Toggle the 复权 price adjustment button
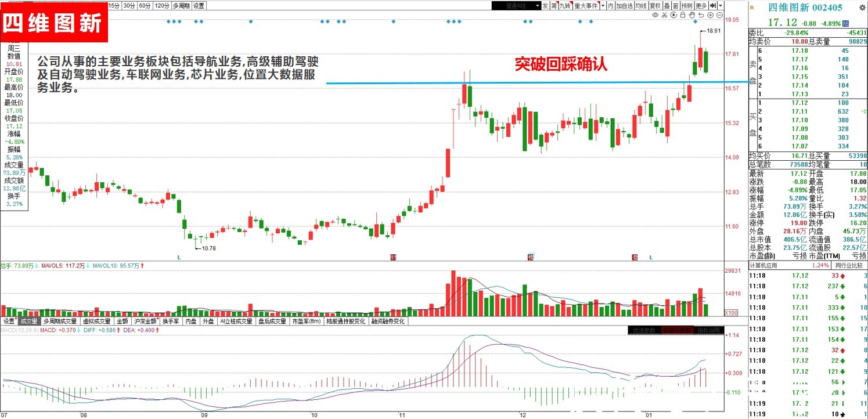The height and width of the screenshot is (419, 868). coord(655,6)
